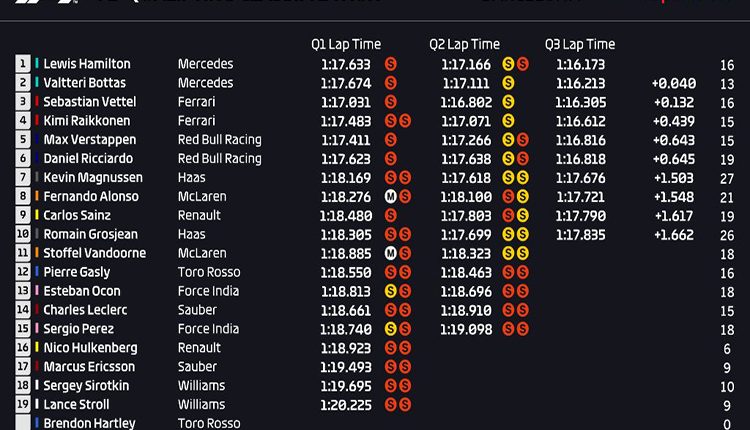Click Hamilton's Q3 time 1:16.173
750x430 pixels.
[580, 65]
